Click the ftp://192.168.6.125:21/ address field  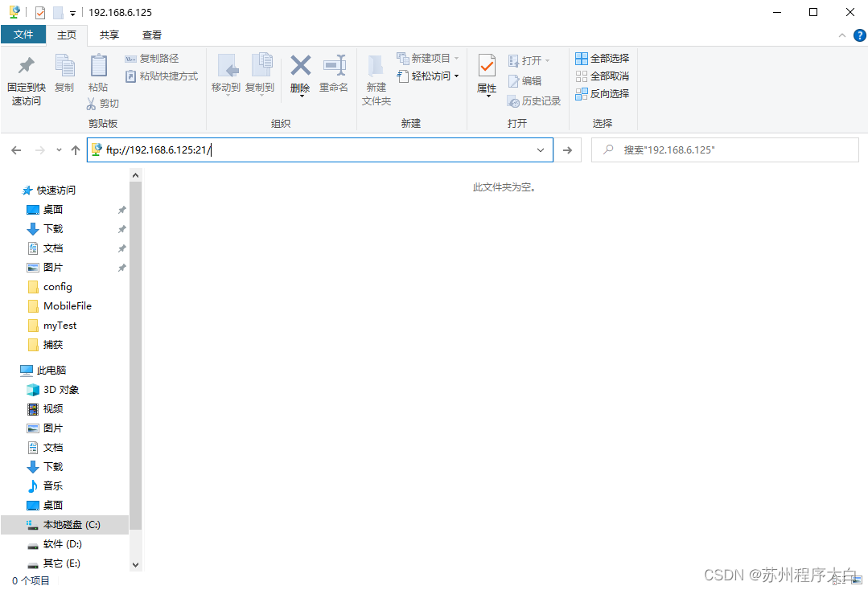320,150
